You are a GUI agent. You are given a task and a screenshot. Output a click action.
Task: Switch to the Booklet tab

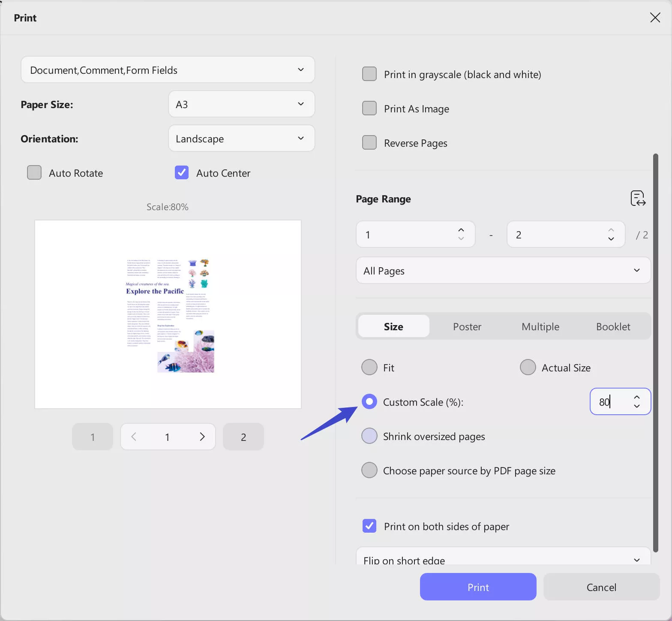point(613,327)
